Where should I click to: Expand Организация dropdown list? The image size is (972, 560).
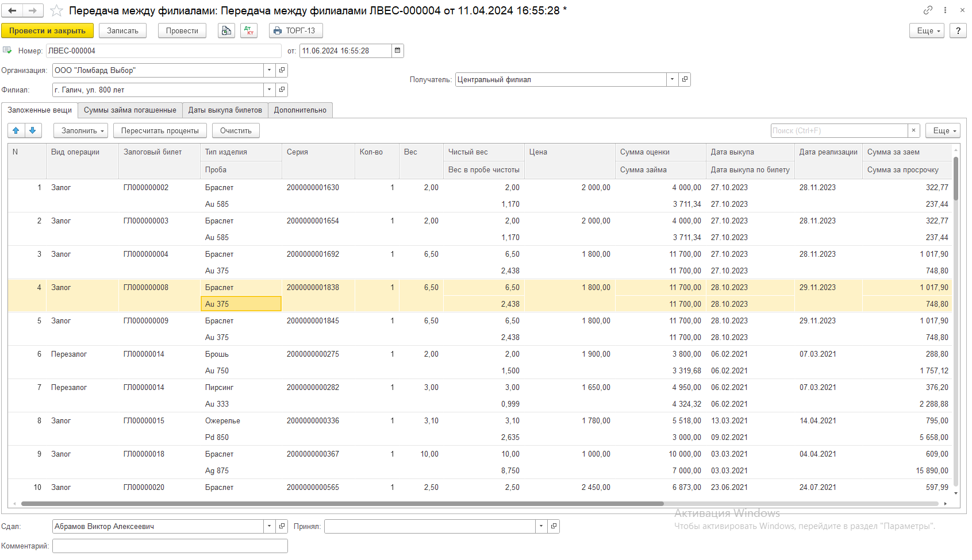tap(270, 70)
